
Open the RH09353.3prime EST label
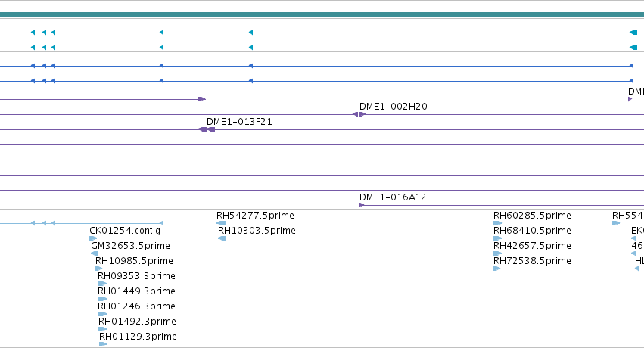tap(136, 276)
